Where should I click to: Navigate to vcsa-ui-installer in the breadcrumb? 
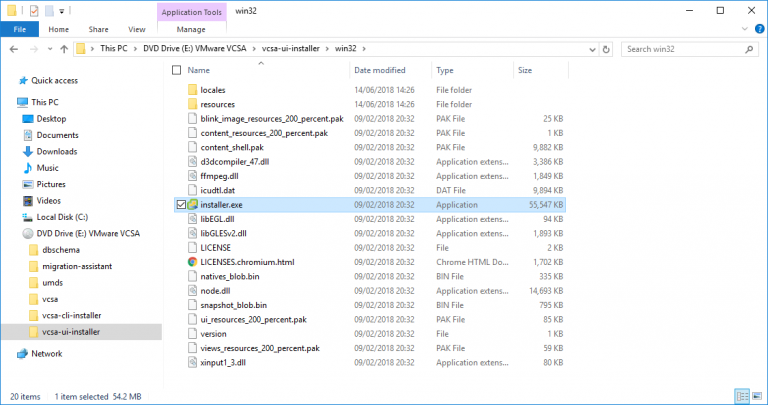coord(291,48)
